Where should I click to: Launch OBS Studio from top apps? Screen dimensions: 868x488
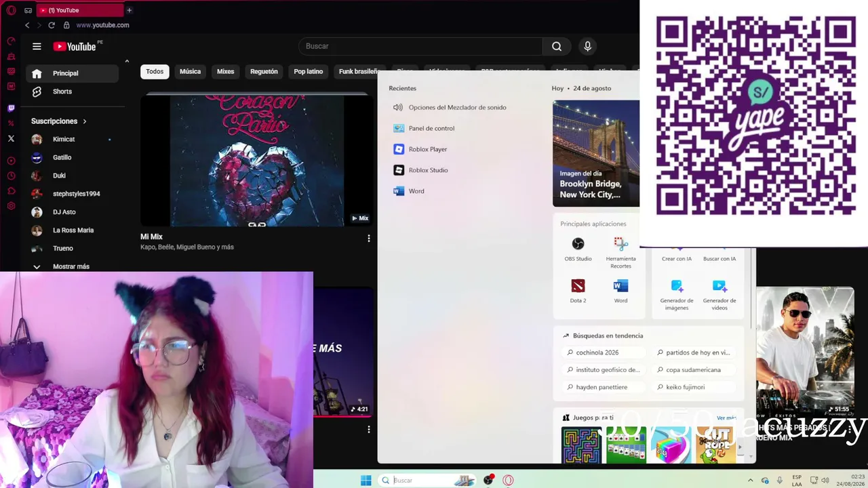578,249
